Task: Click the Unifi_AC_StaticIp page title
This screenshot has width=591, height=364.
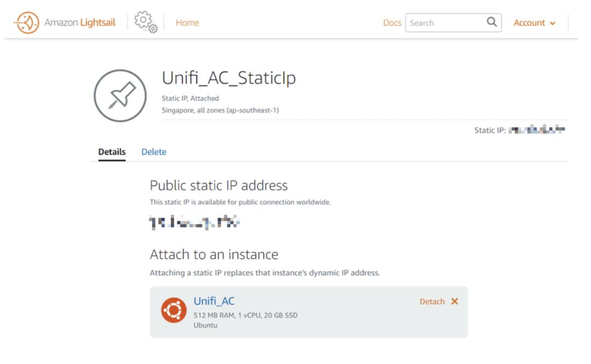Action: coord(229,78)
